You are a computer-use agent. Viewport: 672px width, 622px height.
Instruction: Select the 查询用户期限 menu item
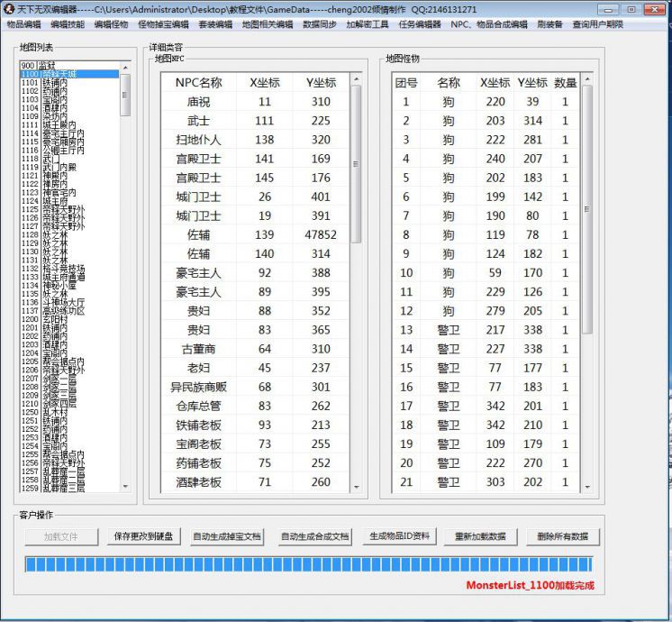(x=597, y=25)
